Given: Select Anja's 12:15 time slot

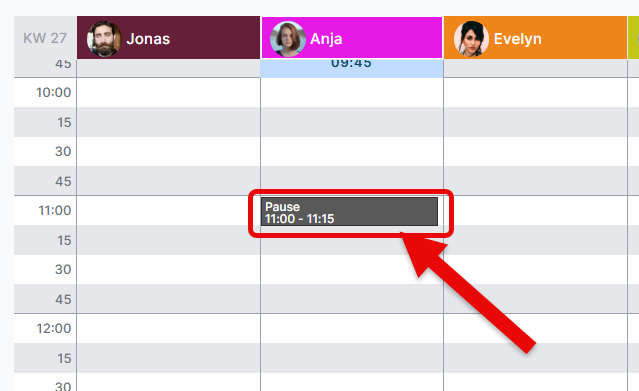Looking at the screenshot, I should coord(352,358).
